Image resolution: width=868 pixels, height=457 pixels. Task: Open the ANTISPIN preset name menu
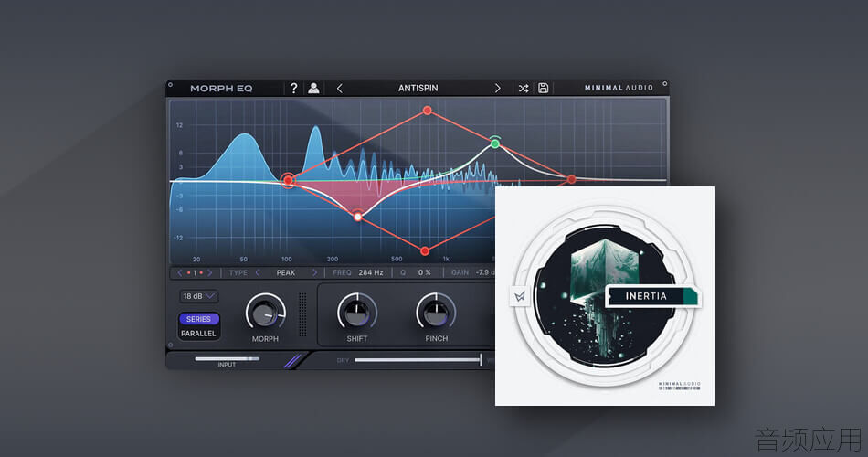click(418, 88)
